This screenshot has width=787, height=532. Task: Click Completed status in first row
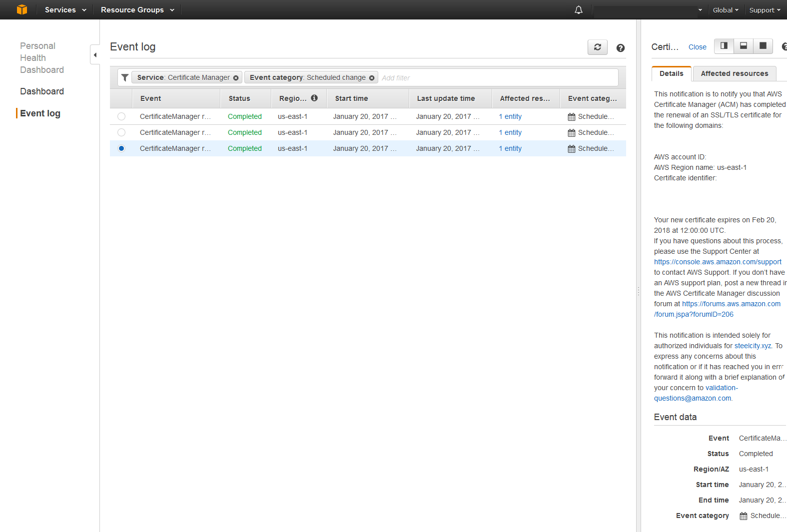(245, 116)
